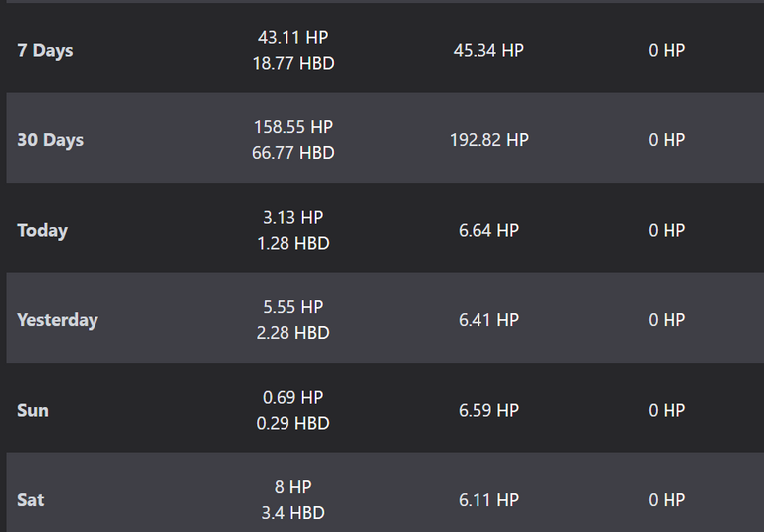
Task: Select the 7 Days row label
Action: 45,50
